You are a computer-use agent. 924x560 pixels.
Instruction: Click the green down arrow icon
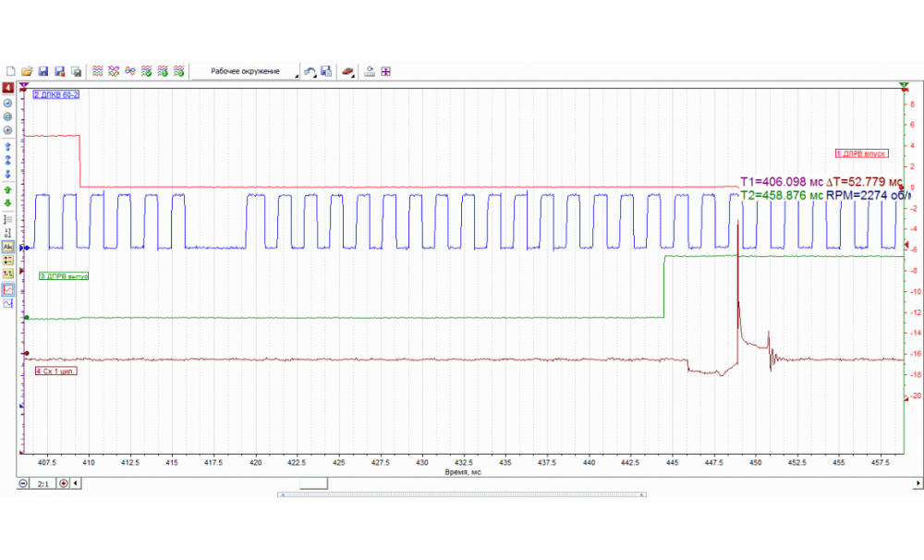click(x=7, y=203)
